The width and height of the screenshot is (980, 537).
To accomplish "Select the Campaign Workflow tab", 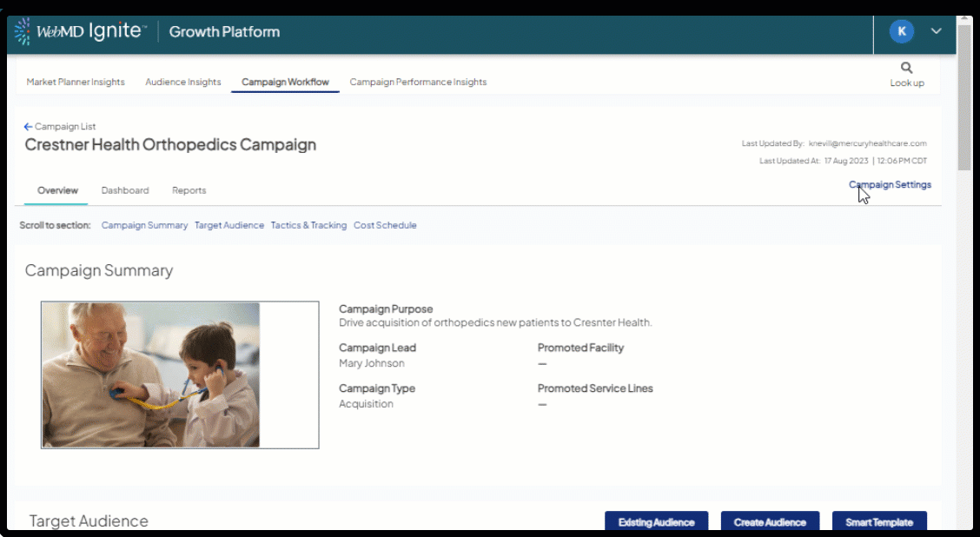I will [x=285, y=82].
